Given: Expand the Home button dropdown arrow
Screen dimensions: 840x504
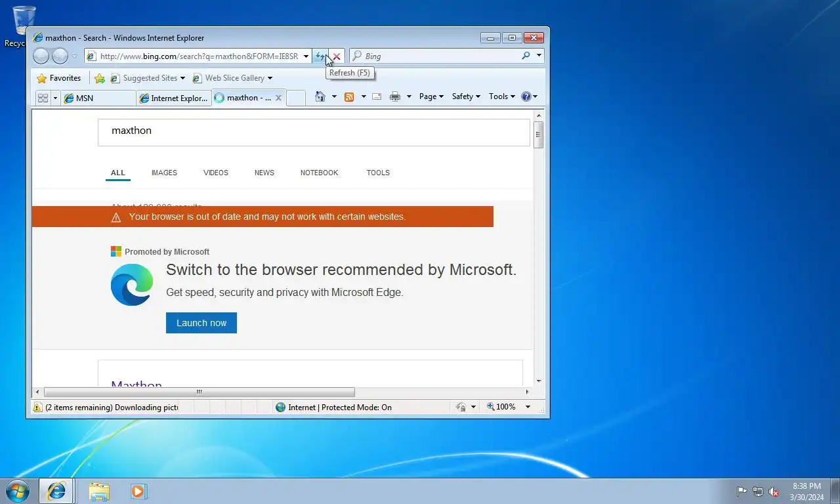Looking at the screenshot, I should (x=334, y=96).
